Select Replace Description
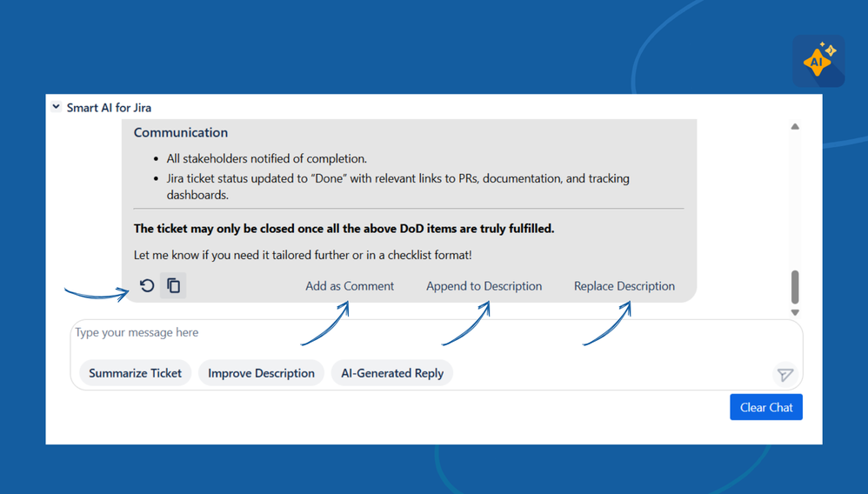 (624, 286)
